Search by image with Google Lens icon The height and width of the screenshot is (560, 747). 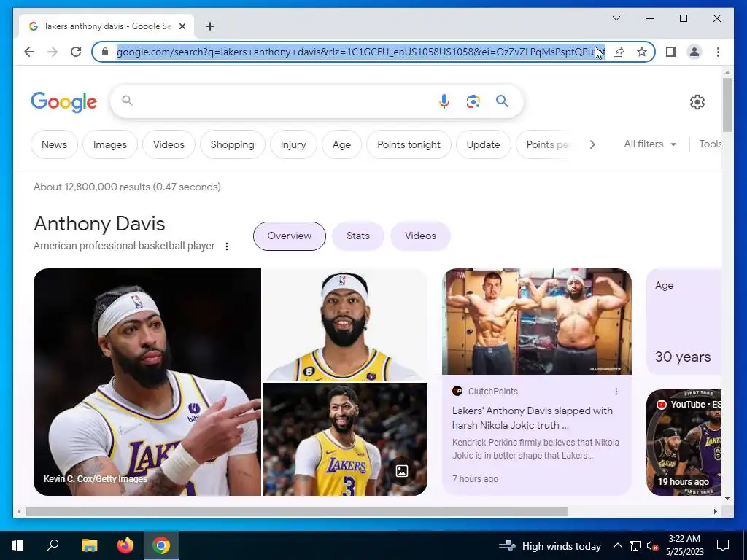tap(473, 101)
